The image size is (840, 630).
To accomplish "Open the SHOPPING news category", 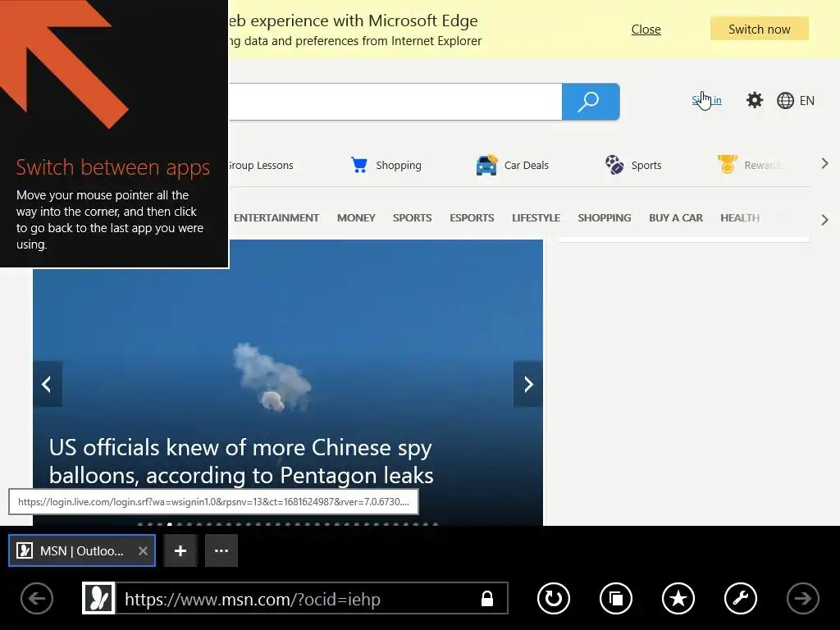I will point(605,218).
